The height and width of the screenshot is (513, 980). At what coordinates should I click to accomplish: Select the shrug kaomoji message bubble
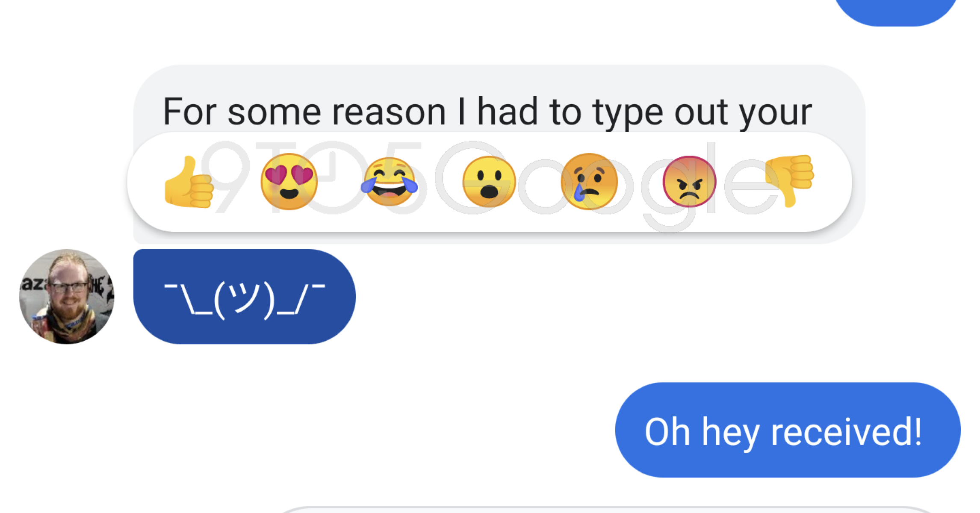(x=244, y=297)
